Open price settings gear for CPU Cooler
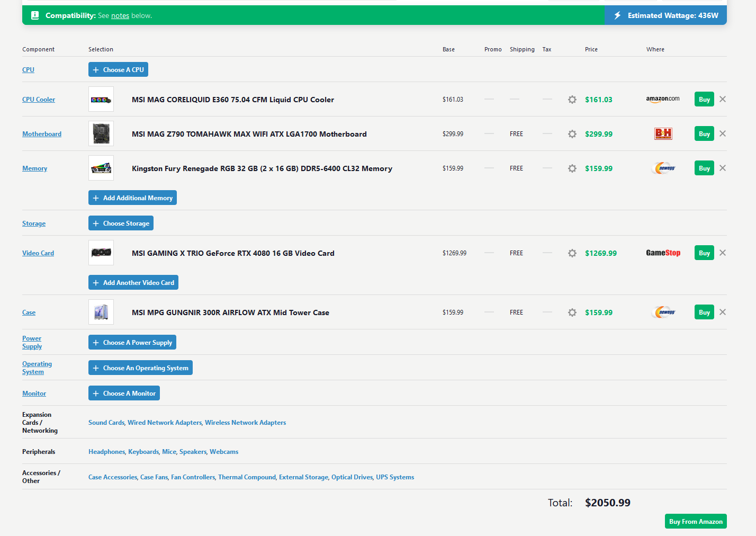Screen dimensions: 756x536 pos(572,100)
